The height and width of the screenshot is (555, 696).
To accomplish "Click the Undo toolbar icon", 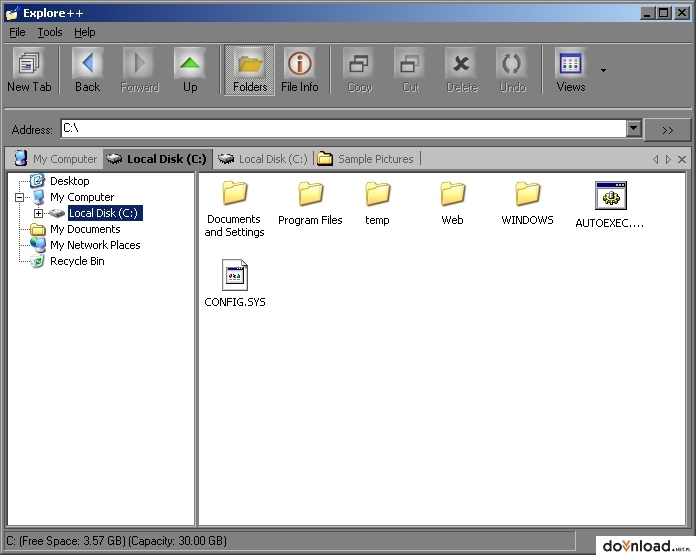I will [x=512, y=70].
